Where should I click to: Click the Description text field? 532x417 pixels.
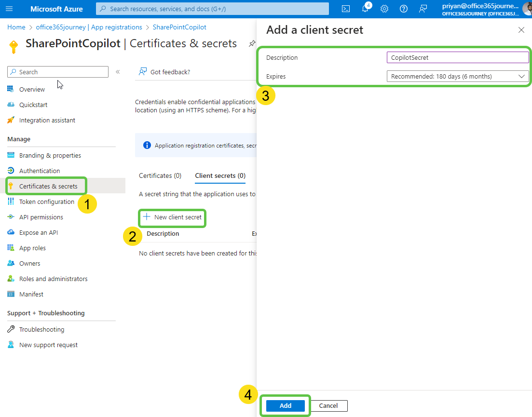pyautogui.click(x=457, y=57)
